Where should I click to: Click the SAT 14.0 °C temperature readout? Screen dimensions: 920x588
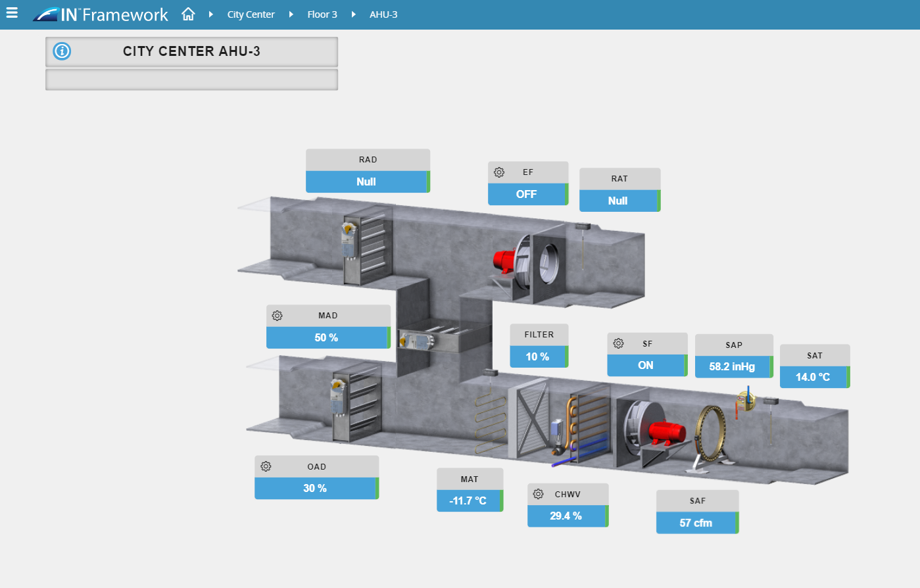tap(814, 377)
